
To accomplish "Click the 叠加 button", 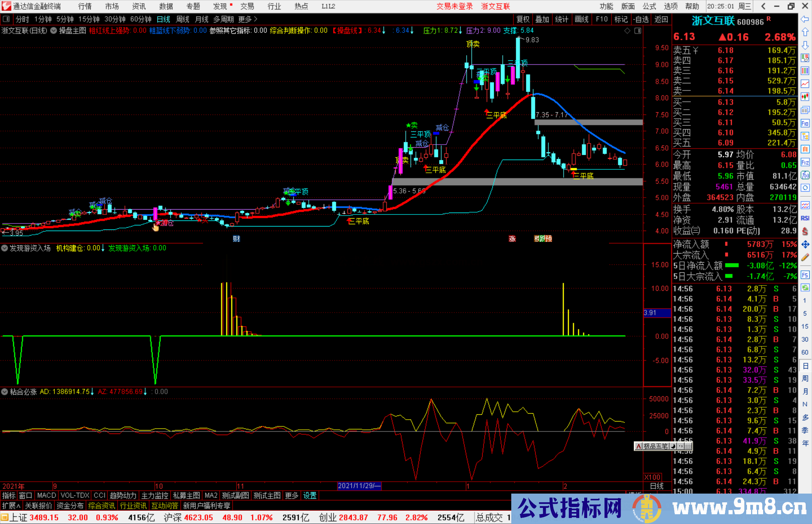I will point(542,19).
